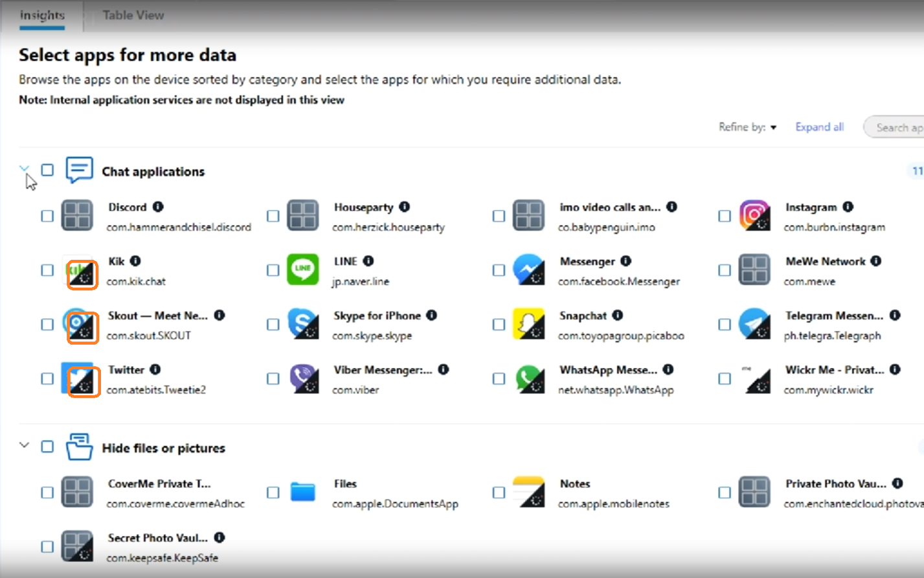Click the Hide files or pictures folder icon
Screen dimensions: 924x578
tap(79, 446)
